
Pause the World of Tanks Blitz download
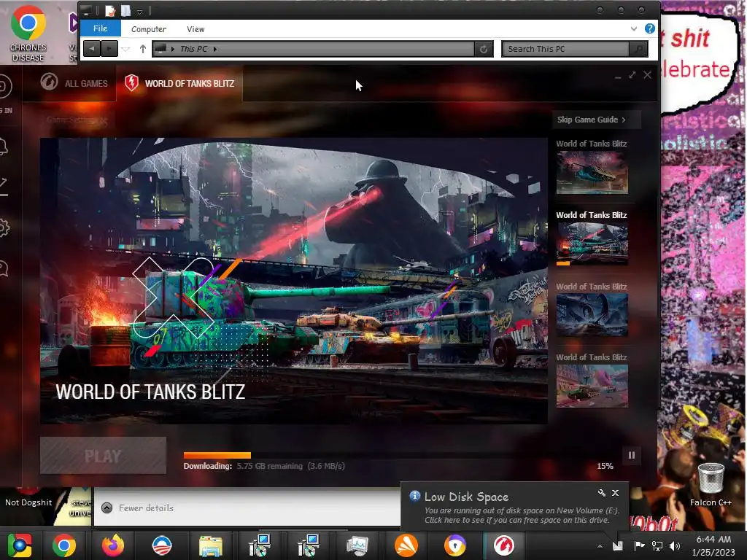631,455
